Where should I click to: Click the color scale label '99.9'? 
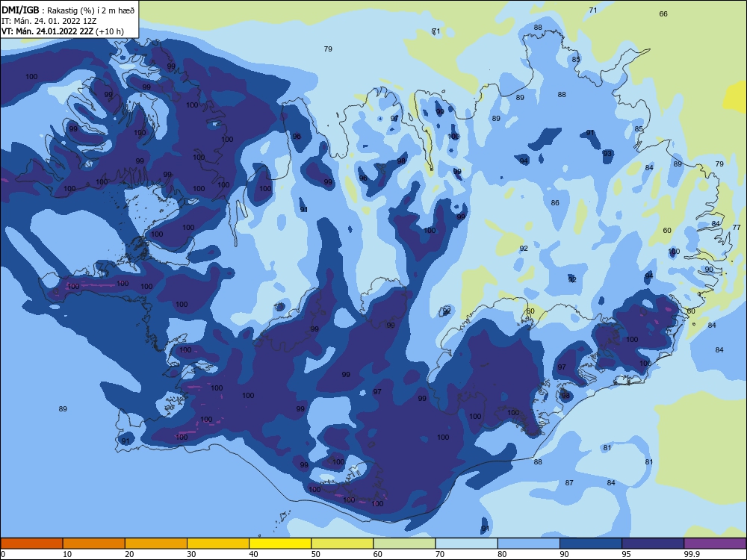tap(691, 554)
